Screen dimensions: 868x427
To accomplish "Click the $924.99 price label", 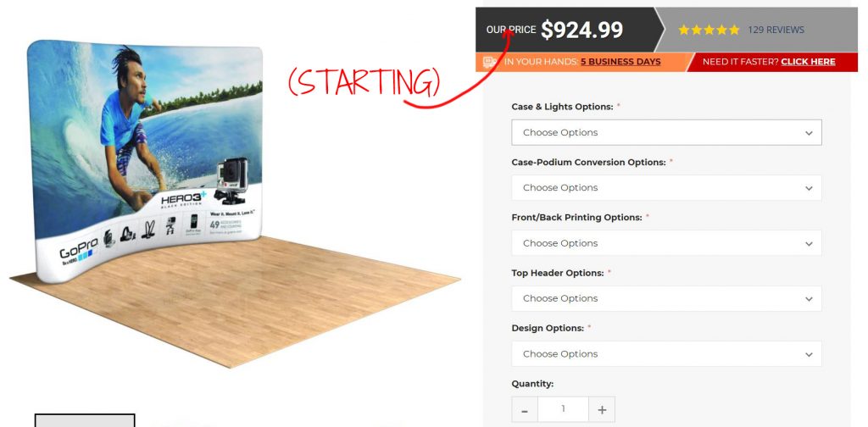I will click(581, 30).
